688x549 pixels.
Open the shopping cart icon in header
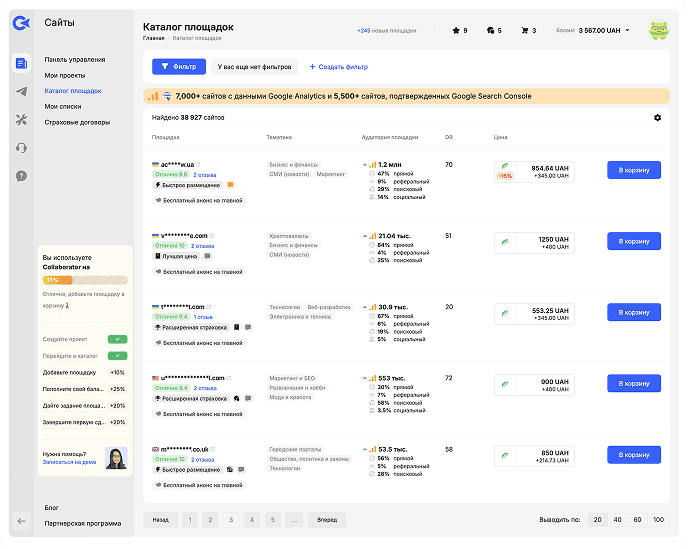pyautogui.click(x=526, y=31)
